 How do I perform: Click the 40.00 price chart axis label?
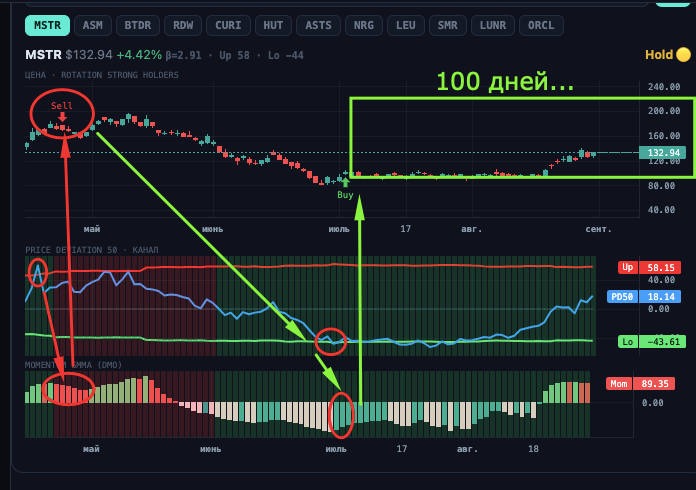coord(661,209)
